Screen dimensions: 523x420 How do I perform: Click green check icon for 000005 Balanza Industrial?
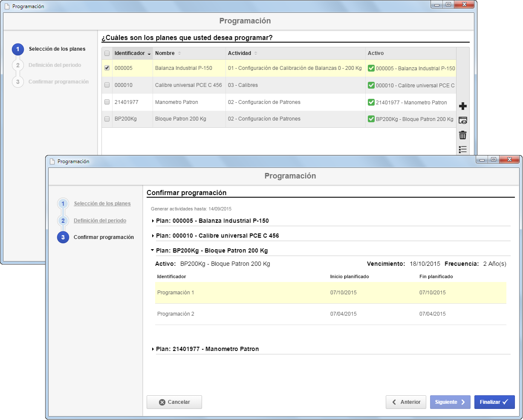tap(371, 68)
